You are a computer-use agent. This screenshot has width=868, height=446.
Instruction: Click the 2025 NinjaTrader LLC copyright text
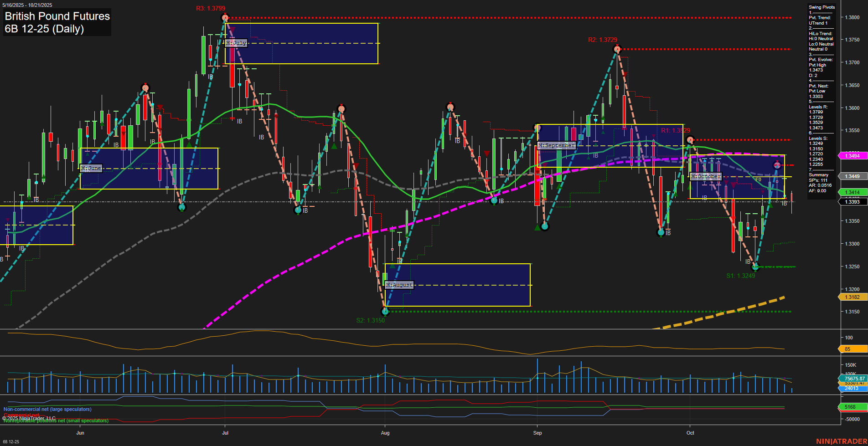tap(28, 417)
